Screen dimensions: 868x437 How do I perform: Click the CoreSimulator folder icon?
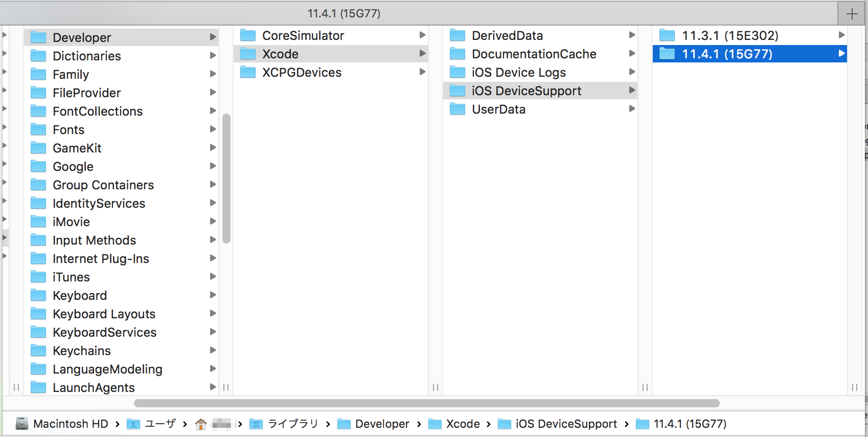pyautogui.click(x=248, y=35)
